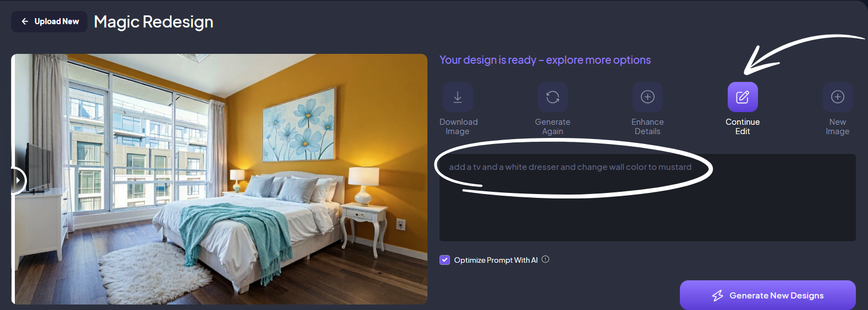Click the info icon beside Optimize Prompt
Screen dimensions: 868x310
(x=546, y=259)
